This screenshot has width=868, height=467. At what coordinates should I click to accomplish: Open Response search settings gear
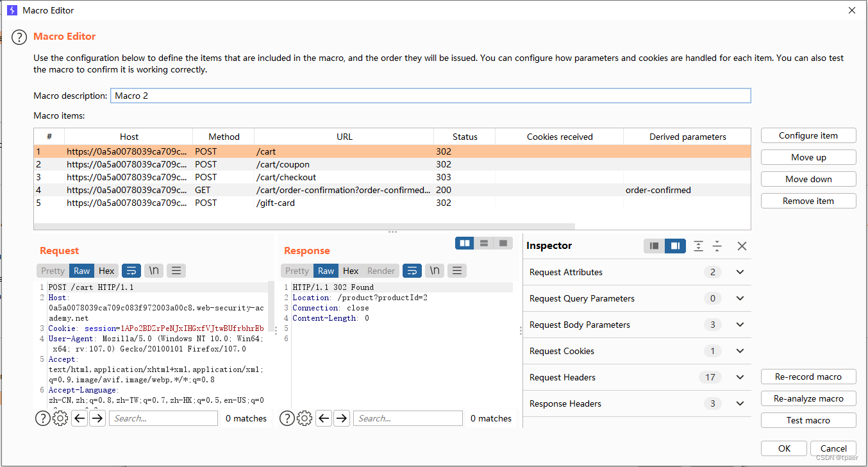coord(305,418)
